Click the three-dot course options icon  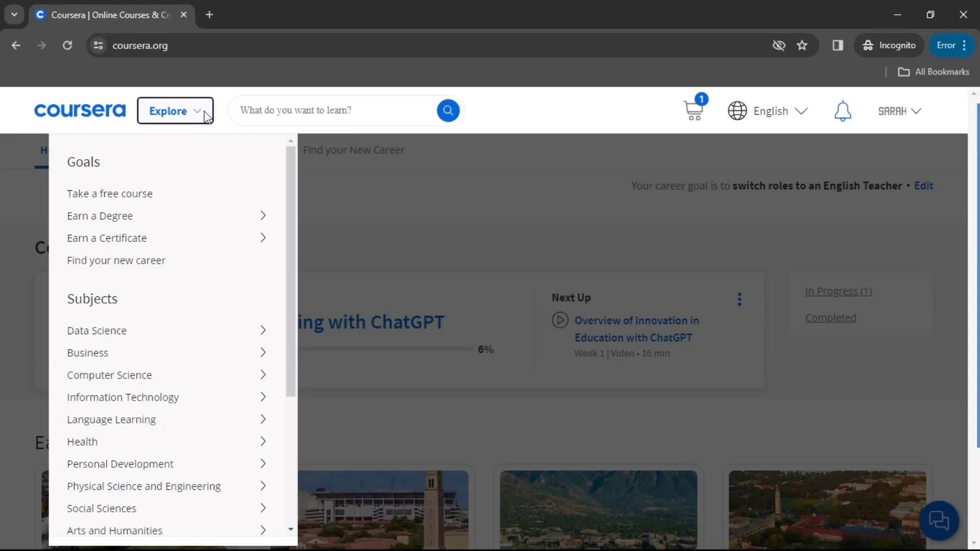coord(739,299)
